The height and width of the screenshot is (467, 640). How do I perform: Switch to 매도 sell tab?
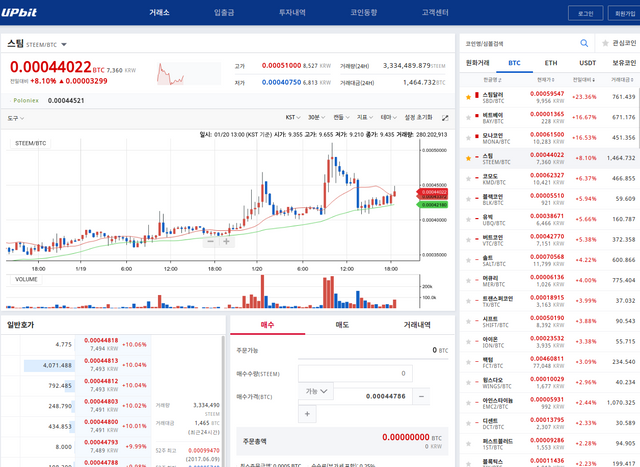coord(342,325)
